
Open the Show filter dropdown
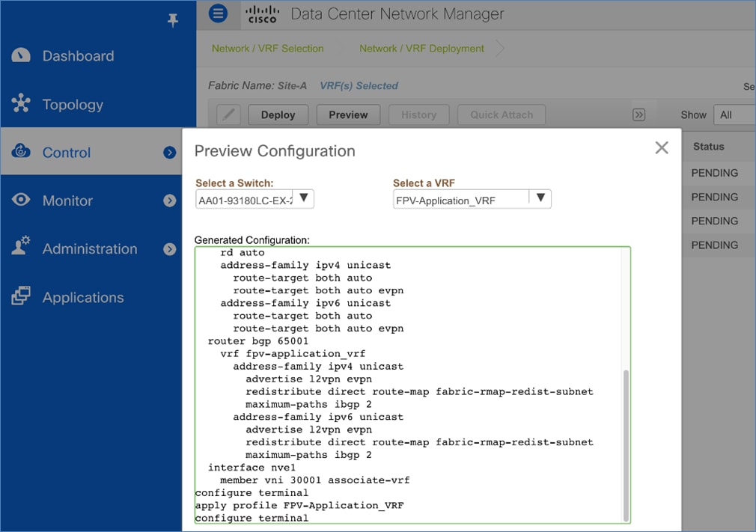(734, 114)
